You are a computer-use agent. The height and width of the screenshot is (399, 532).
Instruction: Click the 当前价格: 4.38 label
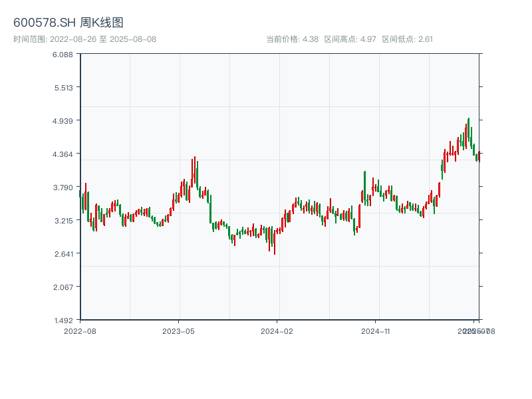click(x=292, y=39)
